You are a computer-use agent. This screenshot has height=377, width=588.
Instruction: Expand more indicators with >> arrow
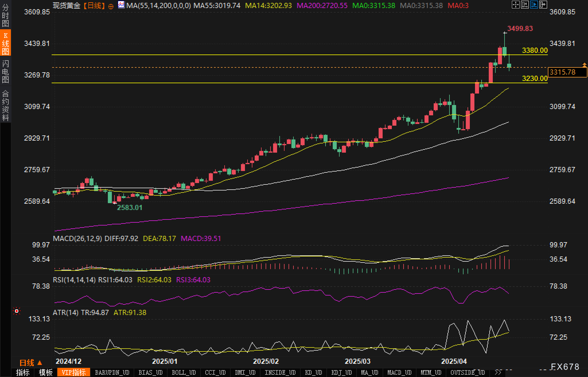click(x=498, y=372)
